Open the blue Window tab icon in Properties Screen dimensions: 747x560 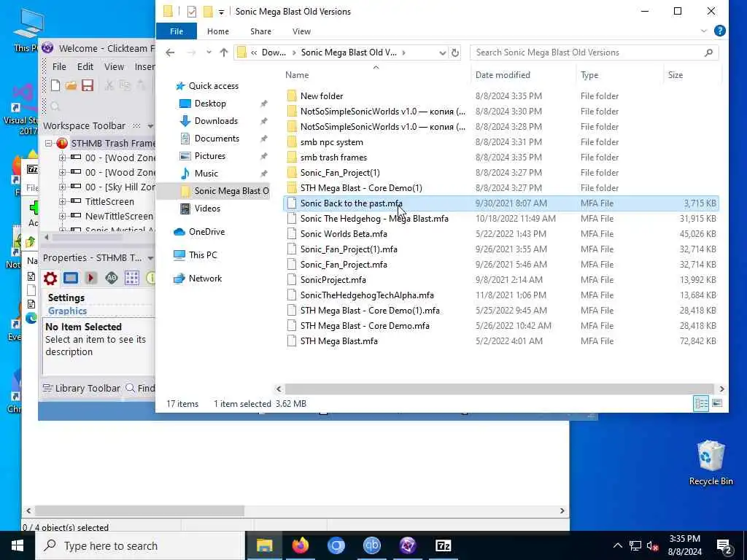[x=71, y=278]
